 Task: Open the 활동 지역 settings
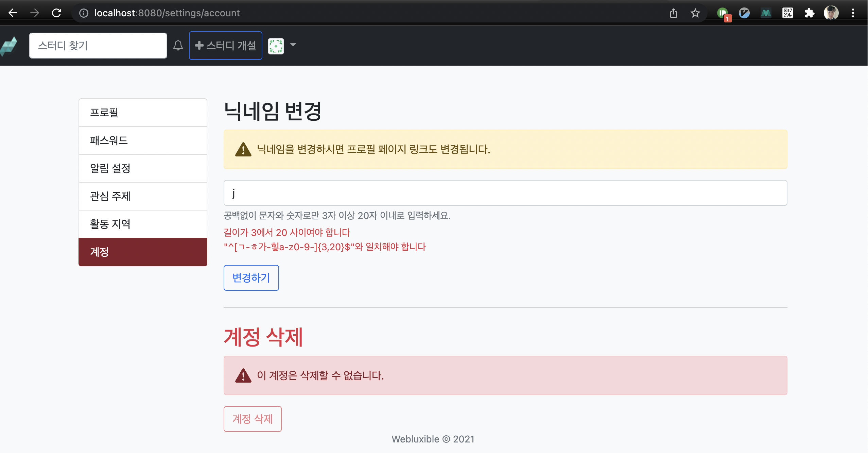143,224
